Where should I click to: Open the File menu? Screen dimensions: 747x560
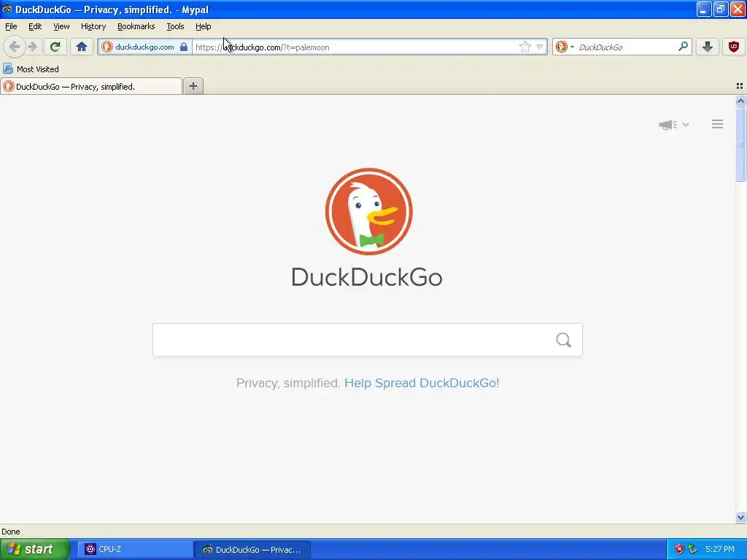11,26
